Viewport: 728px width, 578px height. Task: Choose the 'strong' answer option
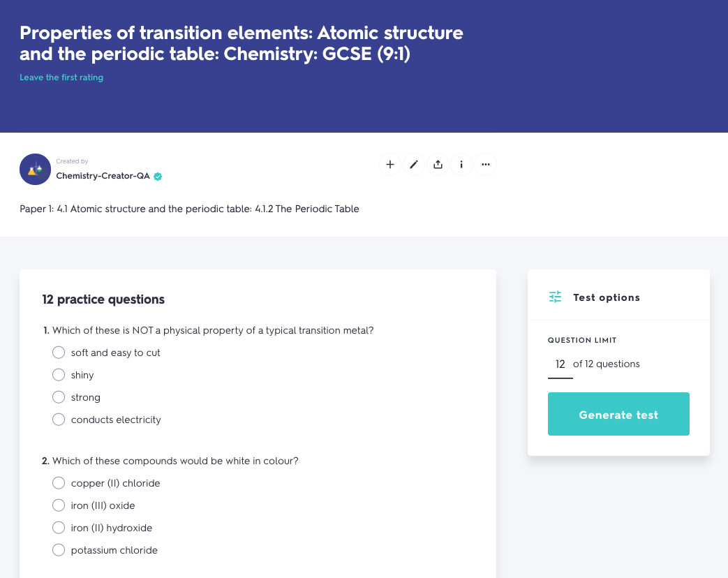point(59,397)
